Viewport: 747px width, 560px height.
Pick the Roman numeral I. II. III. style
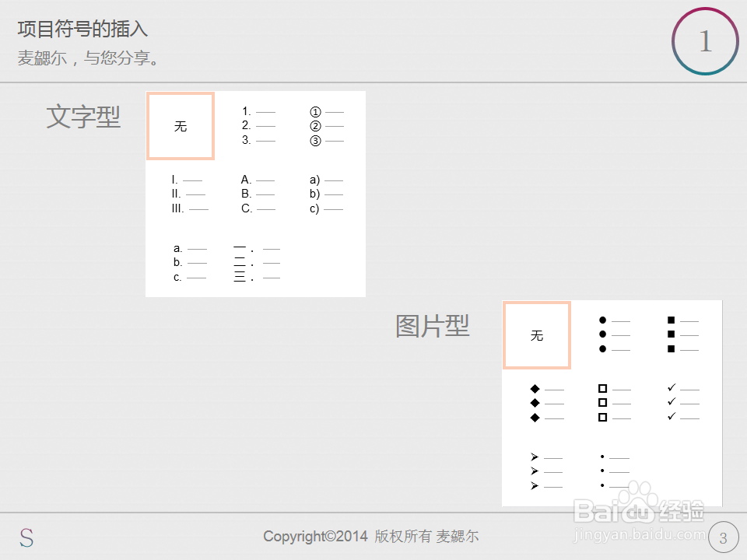point(190,194)
